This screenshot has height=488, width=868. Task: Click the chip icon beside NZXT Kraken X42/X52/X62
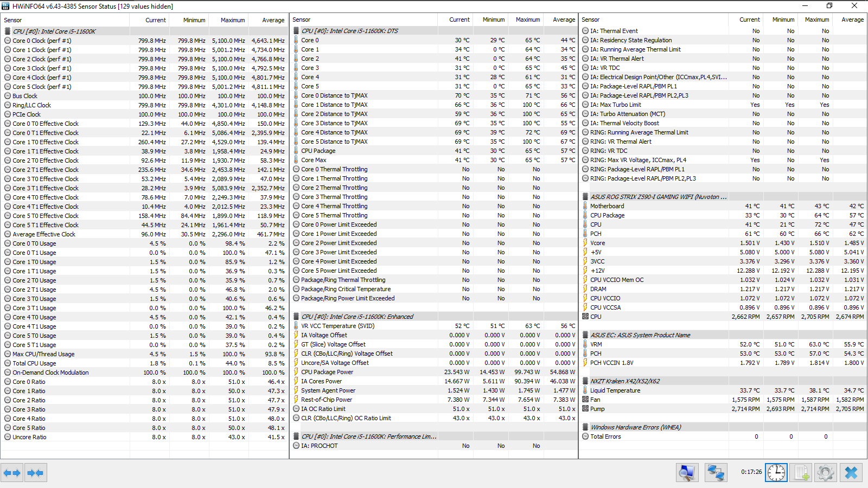coord(585,381)
